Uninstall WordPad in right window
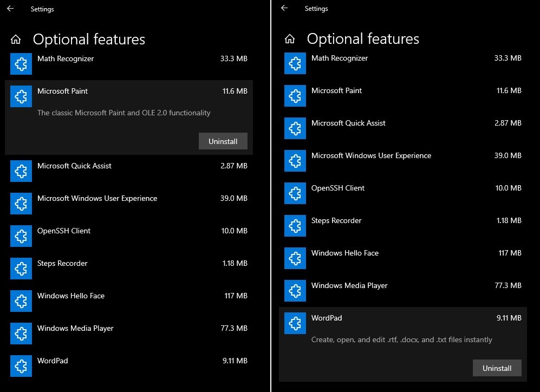Image resolution: width=540 pixels, height=392 pixels. (x=497, y=368)
